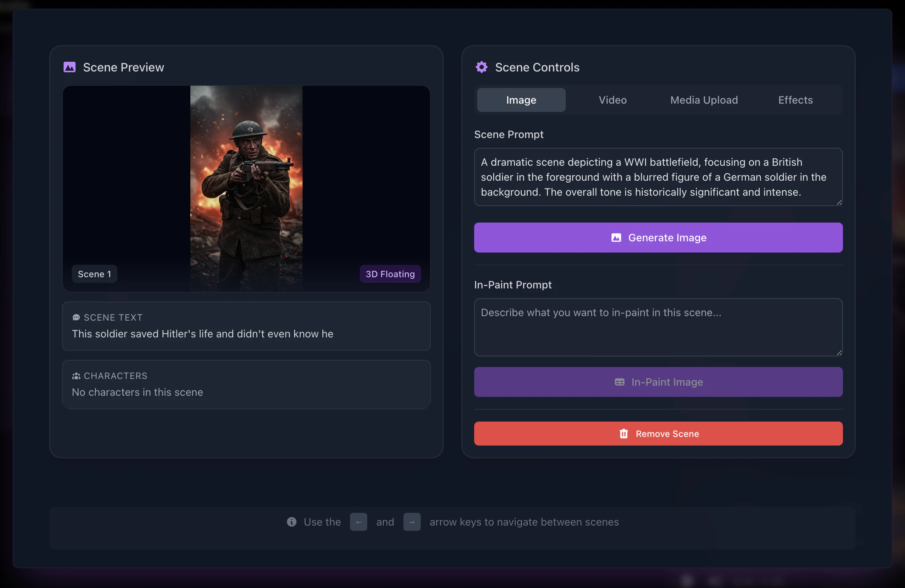Click the right arrow key icon
Image resolution: width=905 pixels, height=588 pixels.
tap(412, 522)
